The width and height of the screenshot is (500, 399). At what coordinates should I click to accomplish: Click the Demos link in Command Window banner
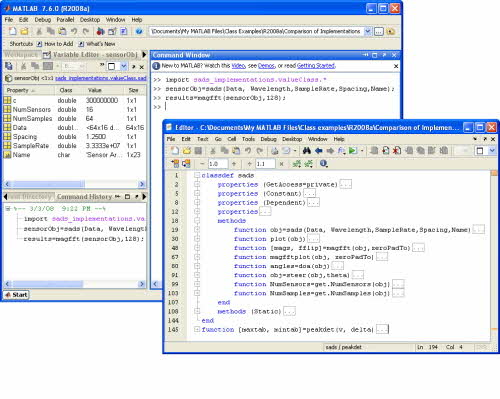266,66
